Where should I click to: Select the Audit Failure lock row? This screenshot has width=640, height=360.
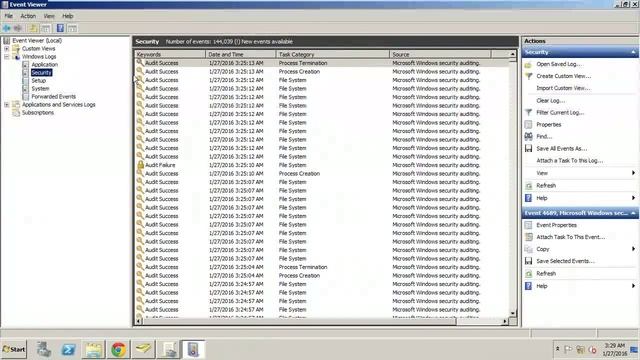coord(322,165)
